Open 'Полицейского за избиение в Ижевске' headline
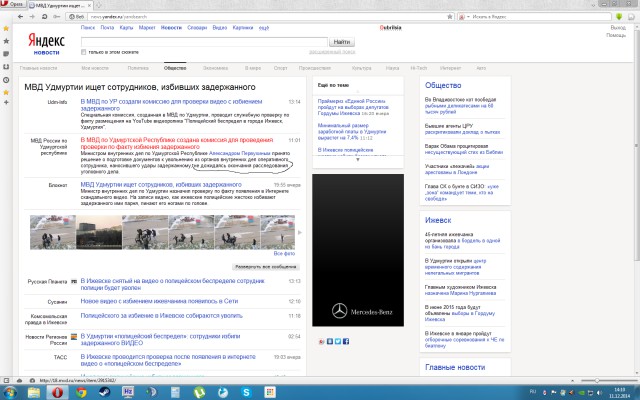Image resolution: width=640 pixels, height=400 pixels. pyautogui.click(x=162, y=316)
